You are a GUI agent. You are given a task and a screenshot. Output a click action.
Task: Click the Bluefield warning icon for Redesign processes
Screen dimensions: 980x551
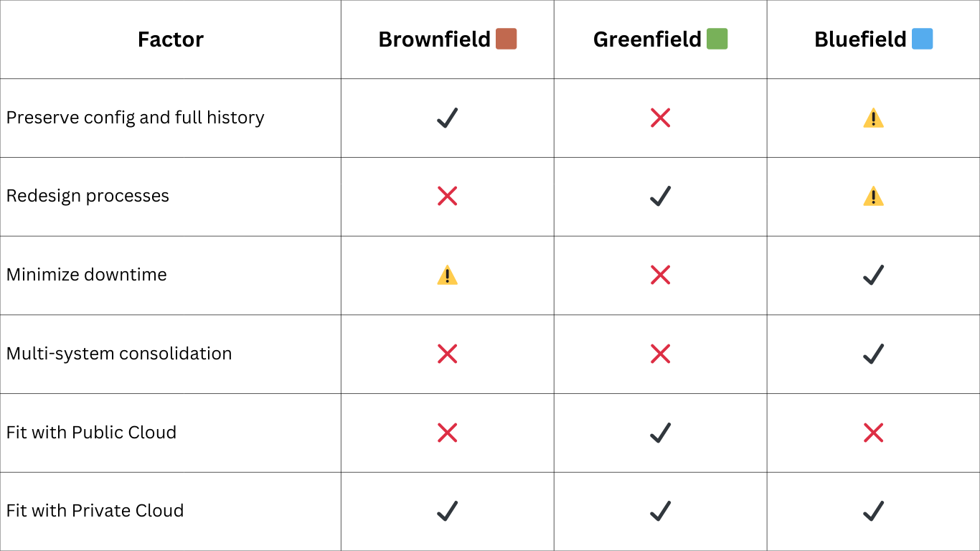(873, 197)
